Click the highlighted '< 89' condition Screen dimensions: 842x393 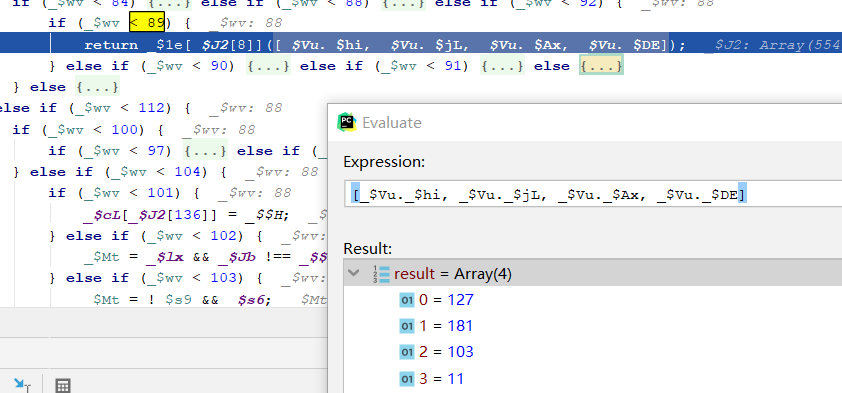coord(147,23)
